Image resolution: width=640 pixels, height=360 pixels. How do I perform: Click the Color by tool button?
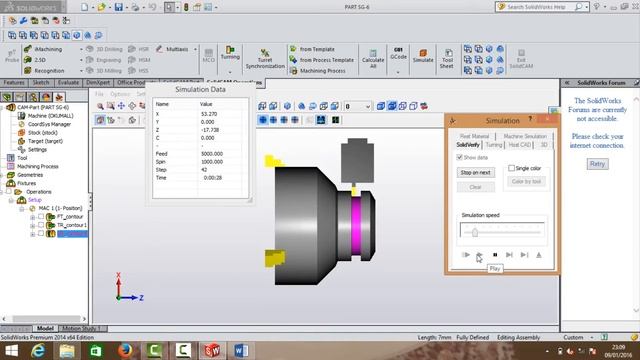pyautogui.click(x=526, y=181)
